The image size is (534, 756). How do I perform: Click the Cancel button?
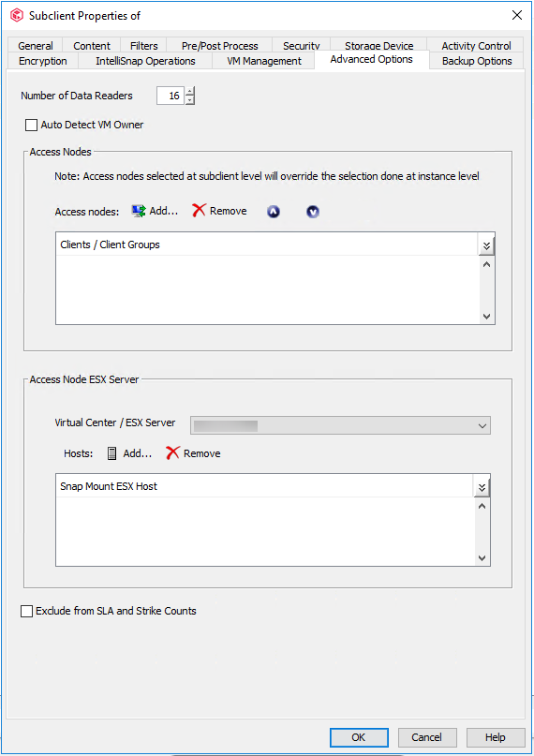click(x=426, y=737)
